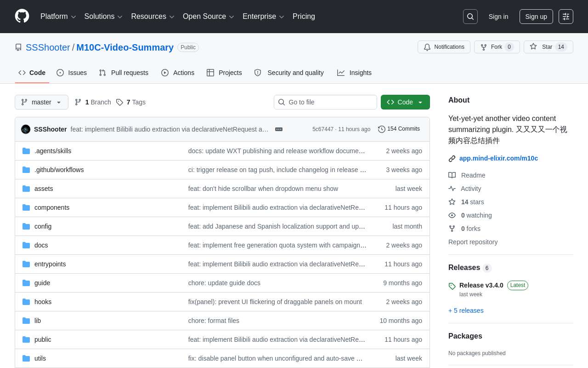
Task: Open 'chore: format files' commit message
Action: 214,321
